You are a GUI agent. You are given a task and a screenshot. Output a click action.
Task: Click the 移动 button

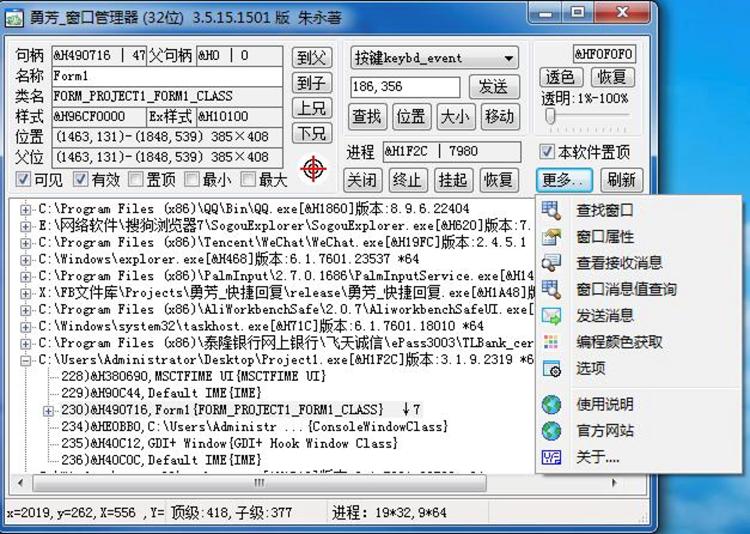tap(500, 116)
